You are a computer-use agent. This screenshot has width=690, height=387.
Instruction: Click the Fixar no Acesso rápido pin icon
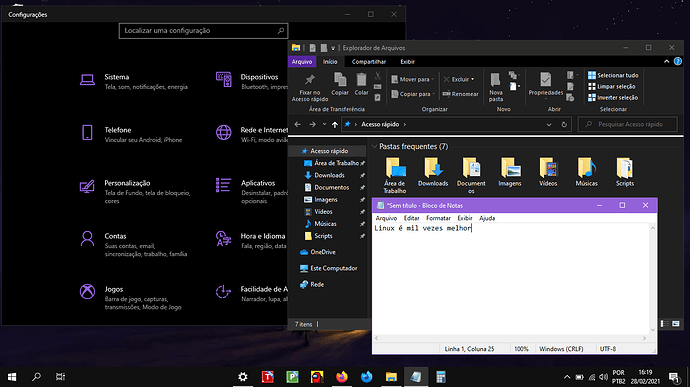pos(310,80)
